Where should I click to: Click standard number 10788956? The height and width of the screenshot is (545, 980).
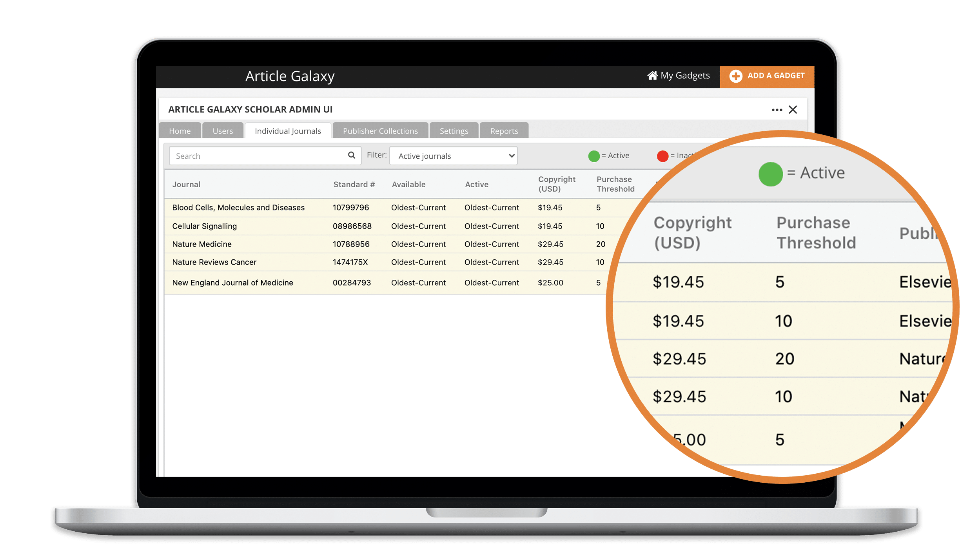click(351, 244)
